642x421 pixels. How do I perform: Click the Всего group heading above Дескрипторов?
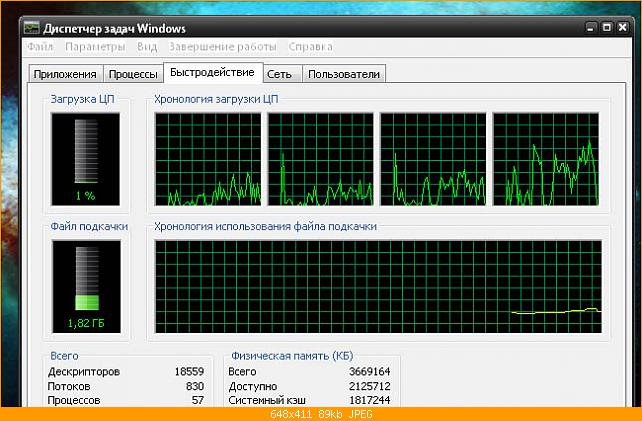point(64,356)
